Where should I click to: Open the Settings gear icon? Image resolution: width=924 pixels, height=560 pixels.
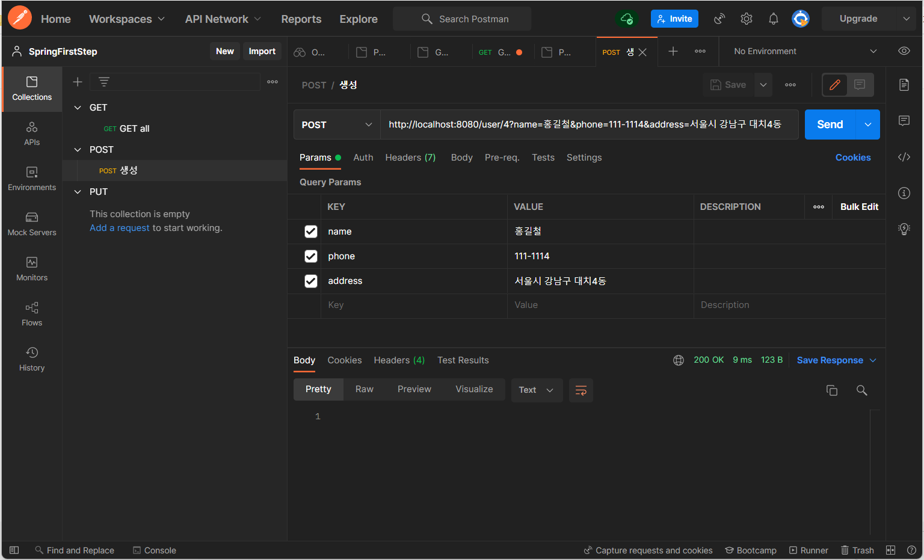tap(747, 19)
